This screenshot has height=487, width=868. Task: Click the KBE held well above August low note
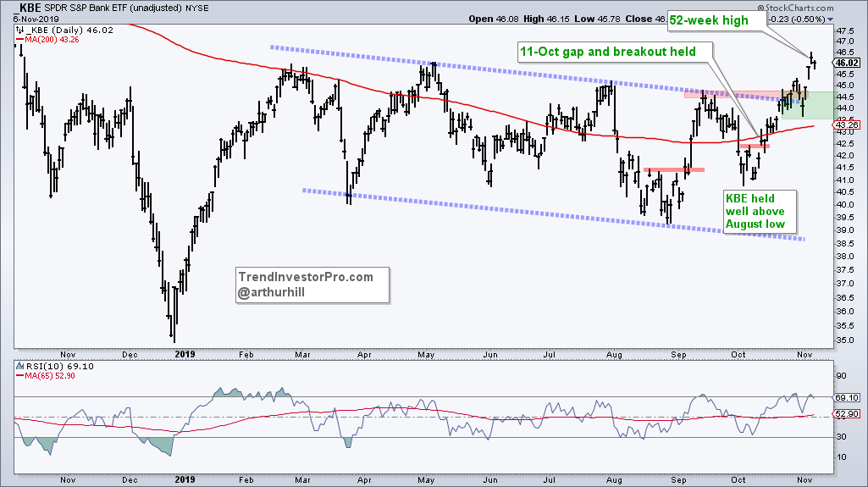(759, 212)
